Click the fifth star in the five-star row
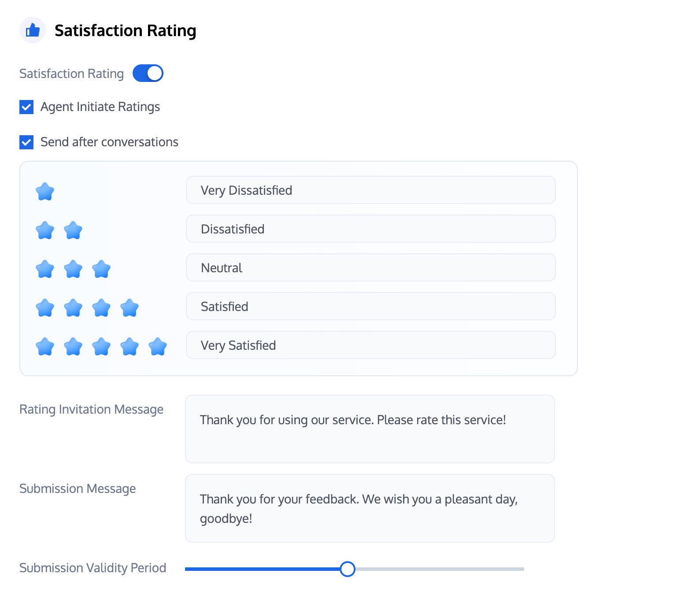This screenshot has height=607, width=700. point(158,347)
